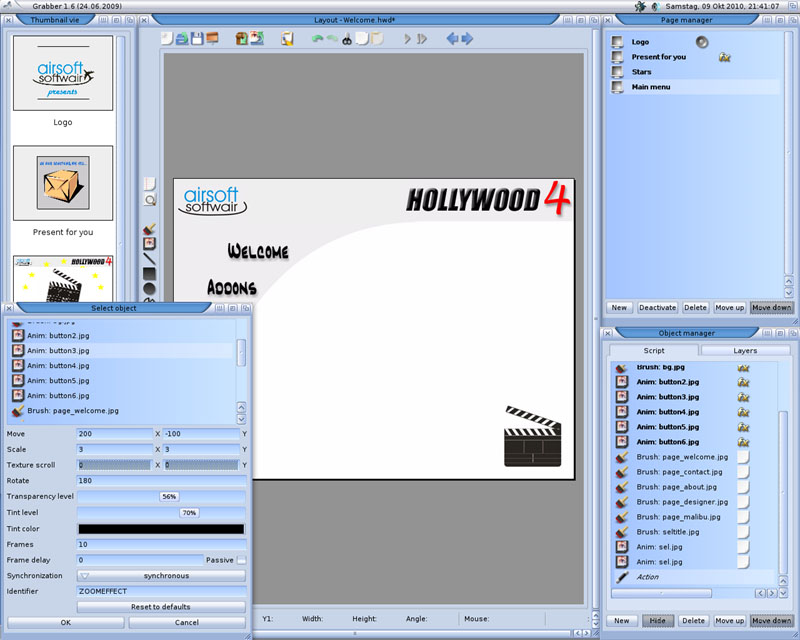Viewport: 800px width, 640px height.
Task: Select the Rectangle shape tool
Action: [x=149, y=274]
